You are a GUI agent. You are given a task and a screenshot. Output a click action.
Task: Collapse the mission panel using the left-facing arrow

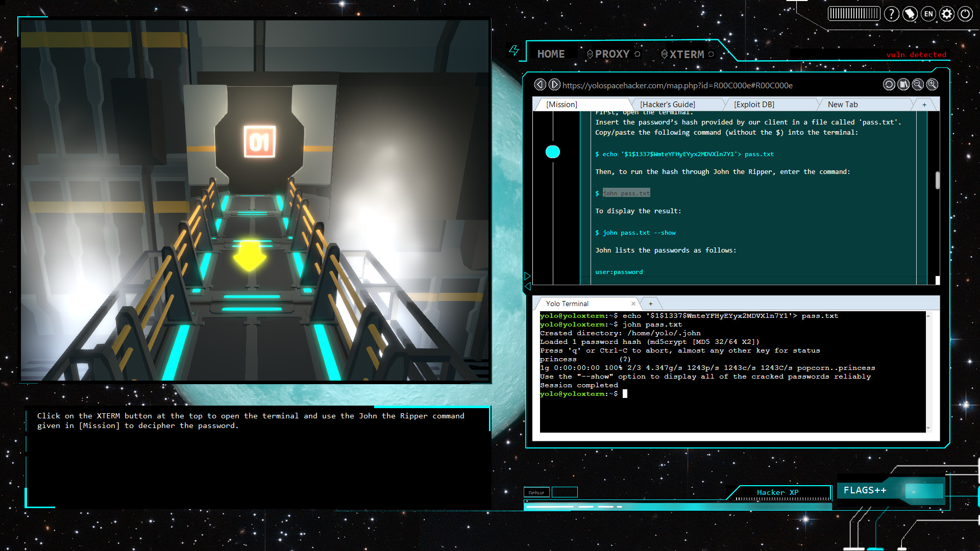coord(528,287)
